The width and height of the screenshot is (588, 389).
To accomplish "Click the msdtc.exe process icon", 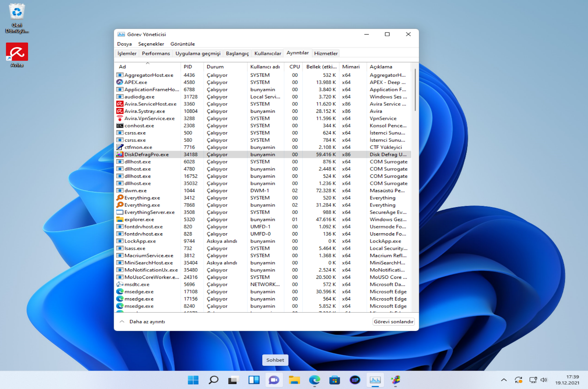I will 119,285.
